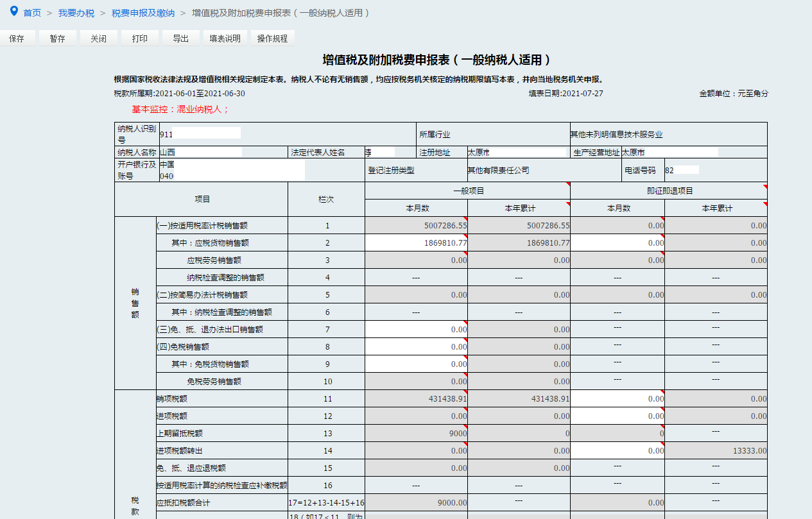Export the form with 导出
Image resolution: width=812 pixels, height=519 pixels.
(x=181, y=38)
